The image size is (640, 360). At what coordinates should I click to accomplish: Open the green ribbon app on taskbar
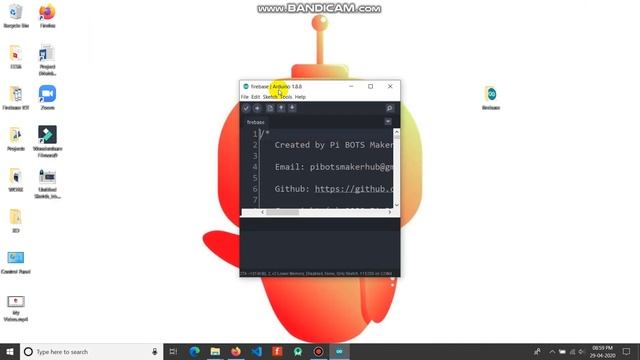298,351
